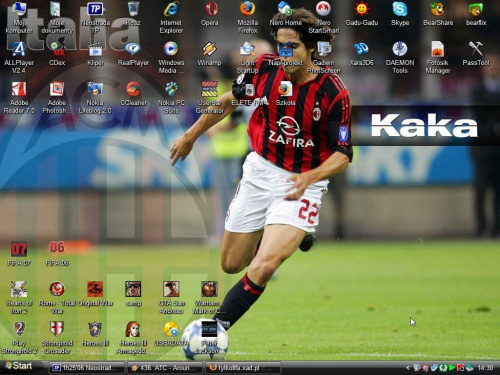Click the Start button

point(19,366)
